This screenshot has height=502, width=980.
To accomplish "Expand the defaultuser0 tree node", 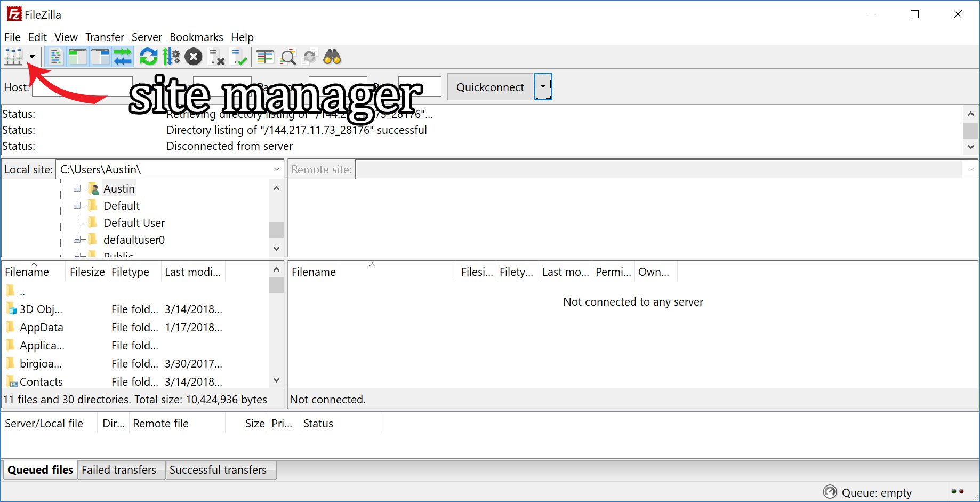I will [x=77, y=240].
